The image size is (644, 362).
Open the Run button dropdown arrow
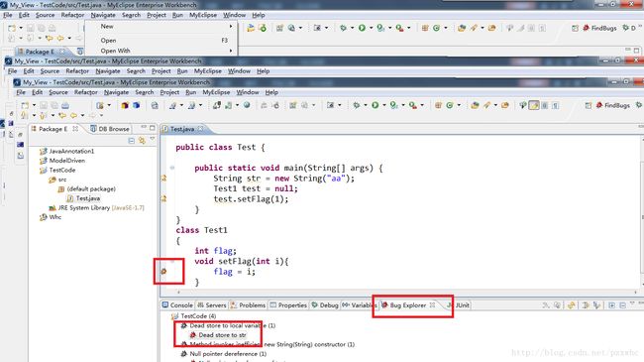384,105
